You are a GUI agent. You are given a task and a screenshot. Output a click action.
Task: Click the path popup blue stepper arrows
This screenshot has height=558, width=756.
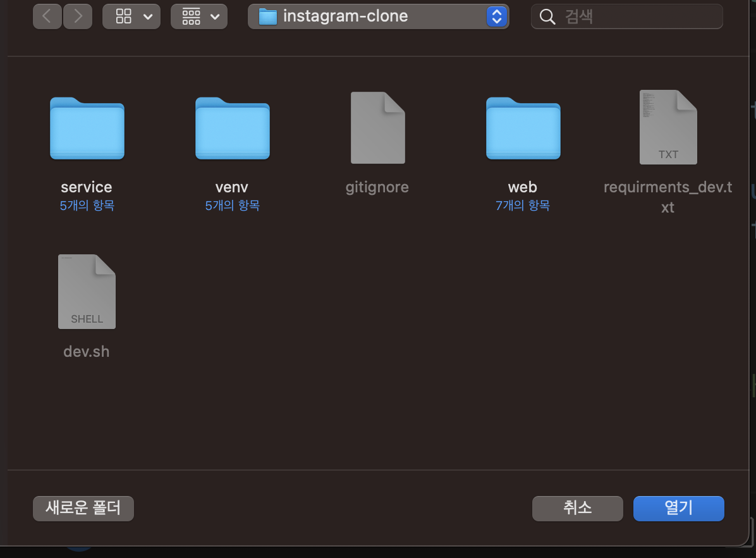[497, 17]
